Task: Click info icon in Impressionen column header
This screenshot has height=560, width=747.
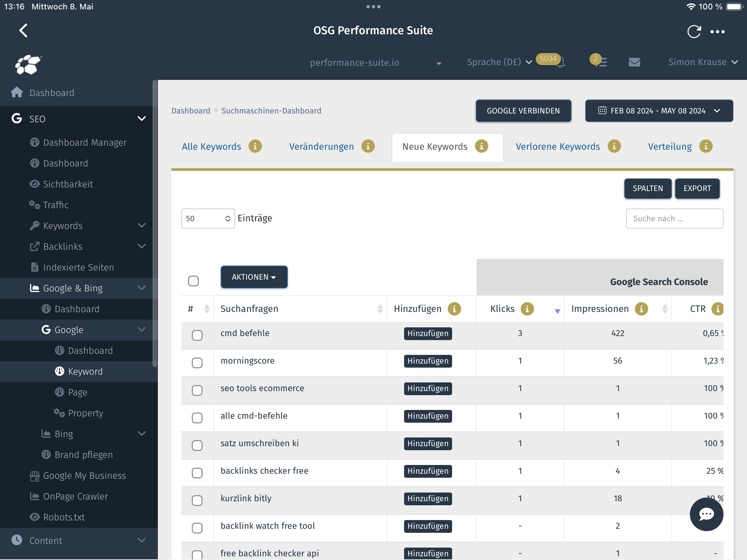Action: coord(641,309)
